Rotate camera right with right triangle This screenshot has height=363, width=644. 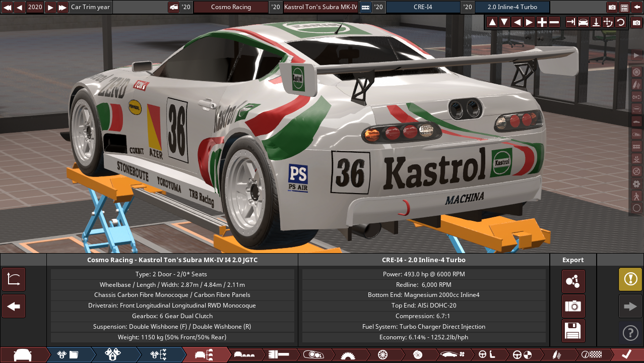(x=529, y=22)
